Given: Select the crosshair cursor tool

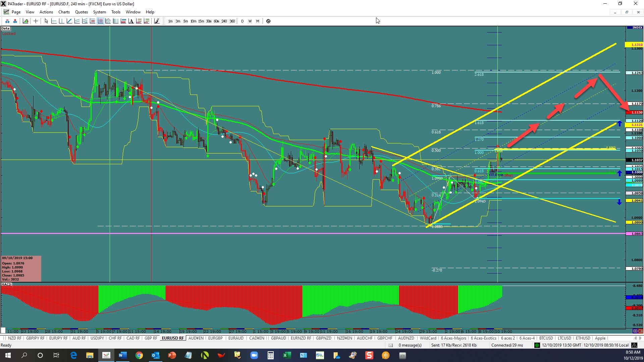Looking at the screenshot, I should [x=36, y=21].
